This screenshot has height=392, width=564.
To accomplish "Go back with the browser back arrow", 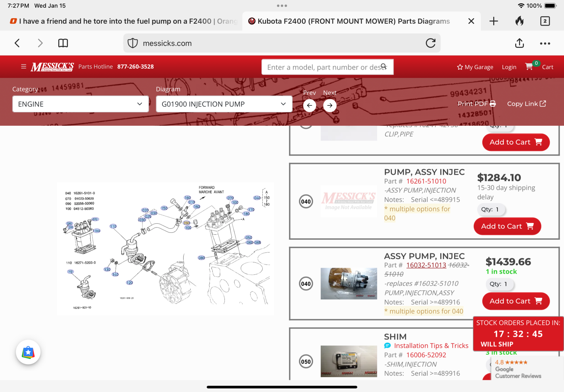I will tap(17, 43).
